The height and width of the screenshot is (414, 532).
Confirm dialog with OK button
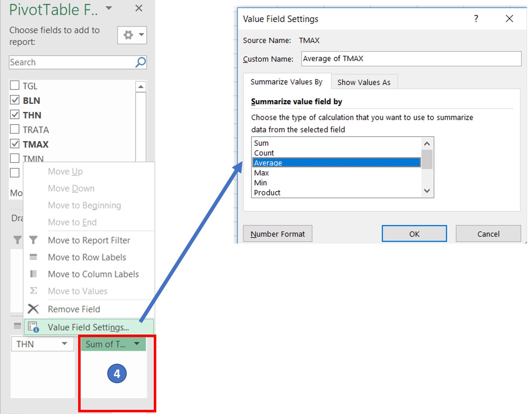pyautogui.click(x=414, y=234)
